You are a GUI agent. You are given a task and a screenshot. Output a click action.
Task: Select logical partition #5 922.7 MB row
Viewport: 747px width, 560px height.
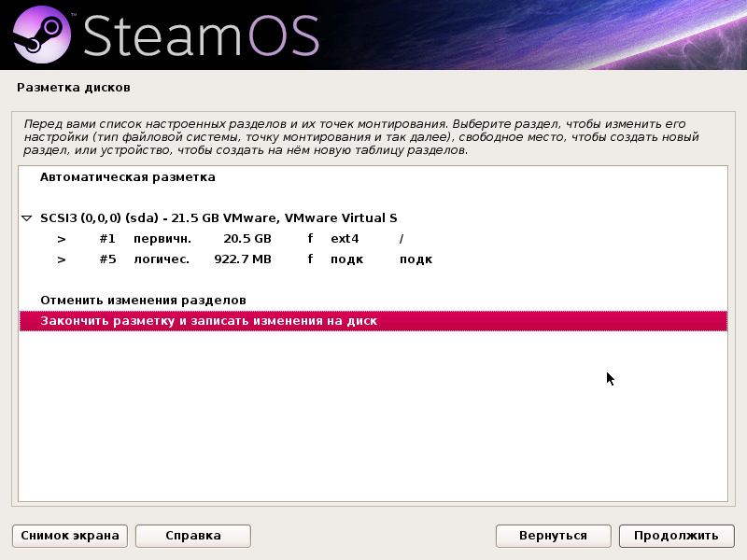point(373,259)
